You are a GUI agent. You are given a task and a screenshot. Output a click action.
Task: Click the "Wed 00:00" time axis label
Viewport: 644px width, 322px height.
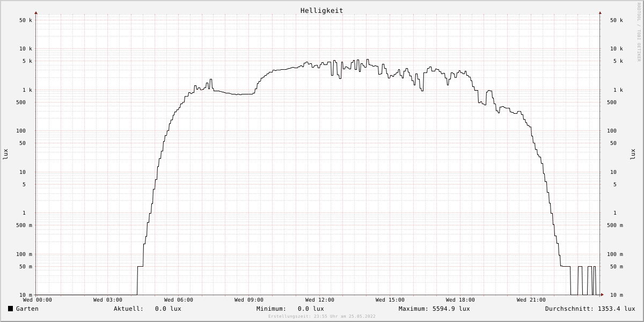[38, 300]
